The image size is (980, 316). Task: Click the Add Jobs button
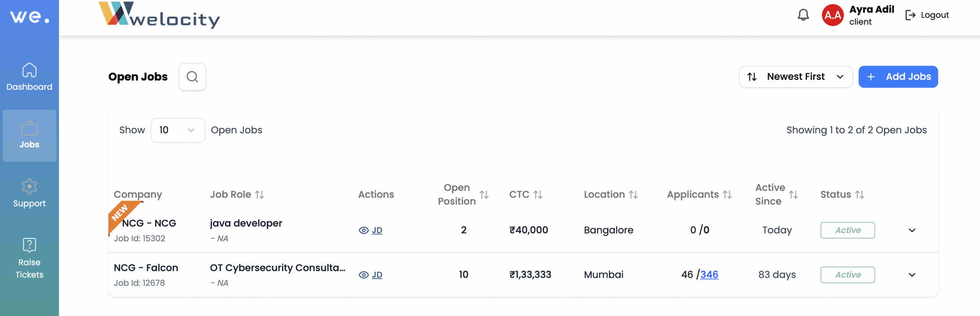(x=898, y=77)
